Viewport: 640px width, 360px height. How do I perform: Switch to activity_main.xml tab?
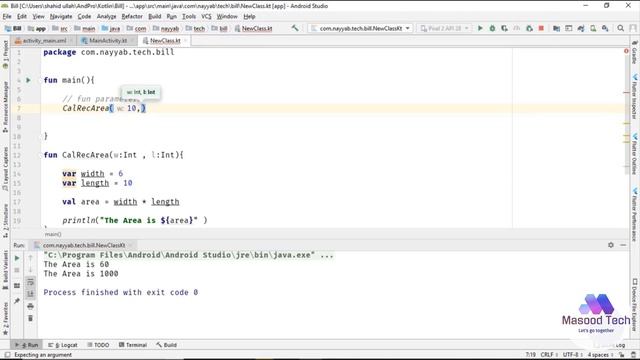tap(44, 40)
